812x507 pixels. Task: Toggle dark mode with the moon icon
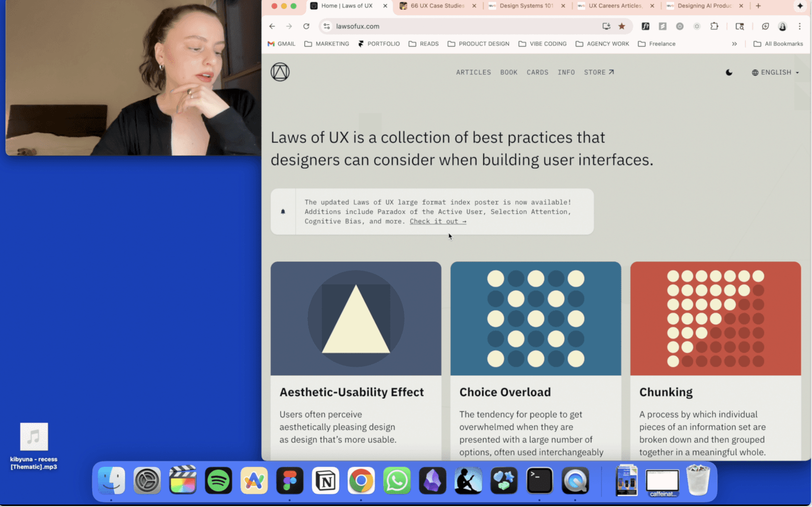(x=729, y=72)
